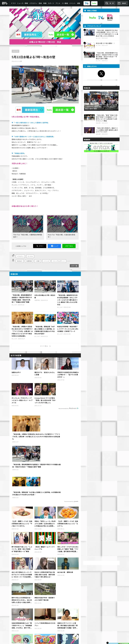Open 【笑点】番組ホームページ リニューアル
129x644 pixels.
coord(45,542)
